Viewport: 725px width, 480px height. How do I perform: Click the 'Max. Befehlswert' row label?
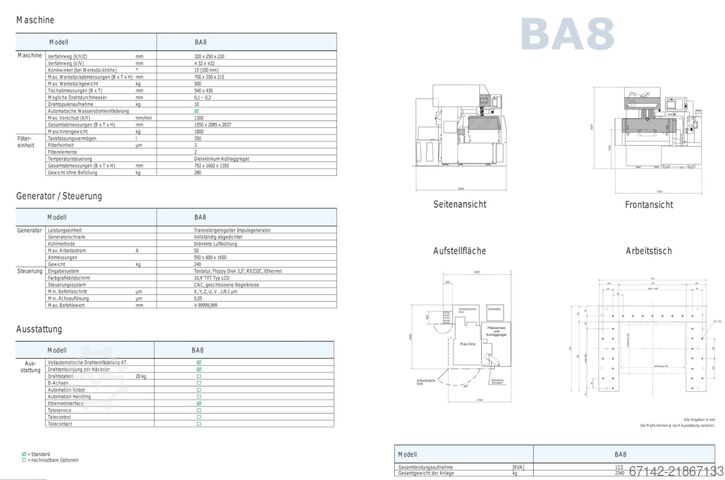point(66,305)
